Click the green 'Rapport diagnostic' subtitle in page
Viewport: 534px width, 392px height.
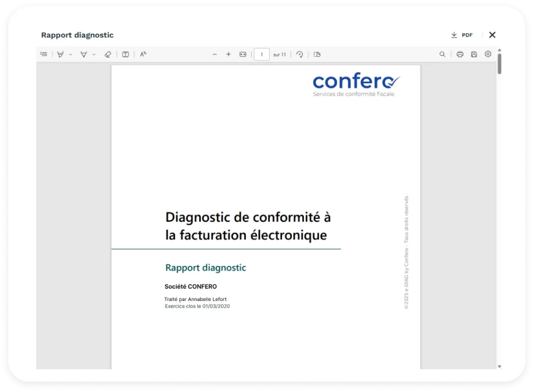[206, 268]
